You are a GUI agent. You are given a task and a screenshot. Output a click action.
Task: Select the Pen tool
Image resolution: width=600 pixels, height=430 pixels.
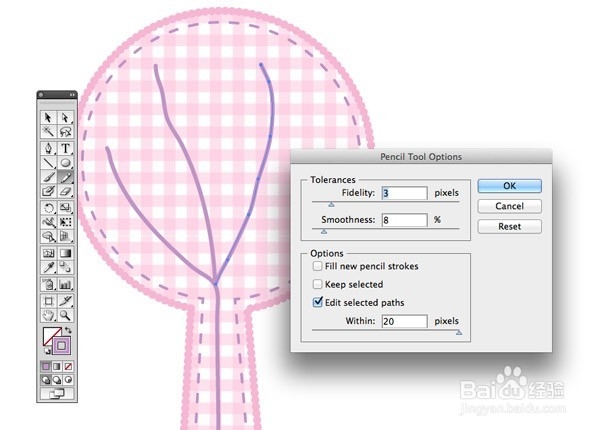pyautogui.click(x=49, y=148)
